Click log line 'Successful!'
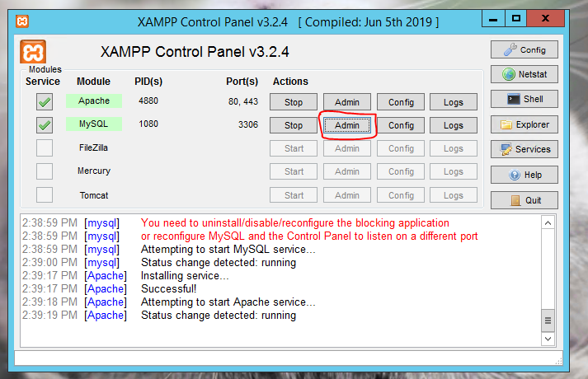 coord(168,288)
